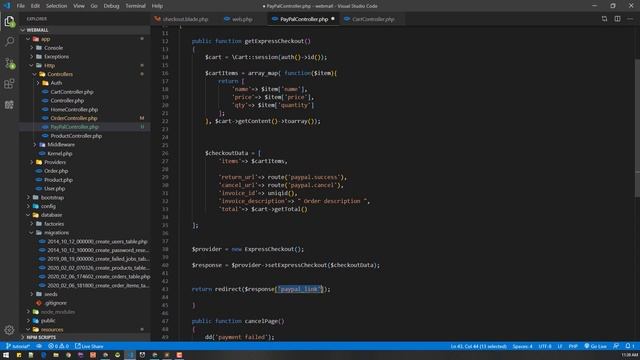Close the unsaved PayPalController.php tab dot
The height and width of the screenshot is (360, 640).
pyautogui.click(x=333, y=19)
